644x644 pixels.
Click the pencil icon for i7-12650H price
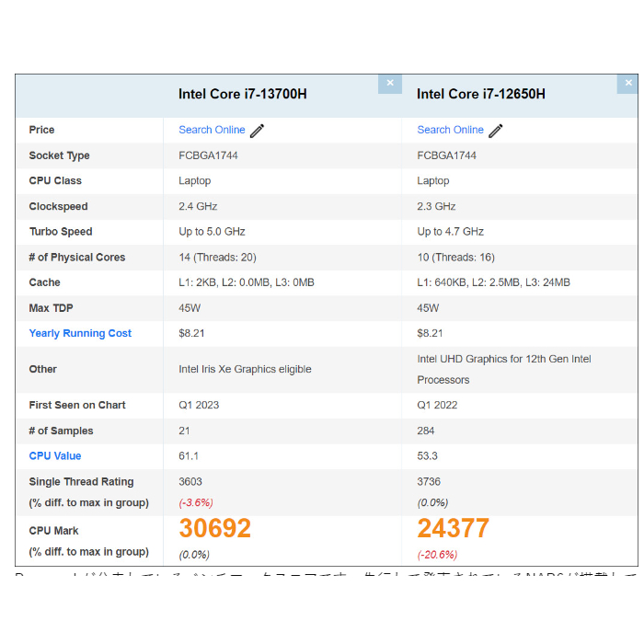[x=496, y=131]
